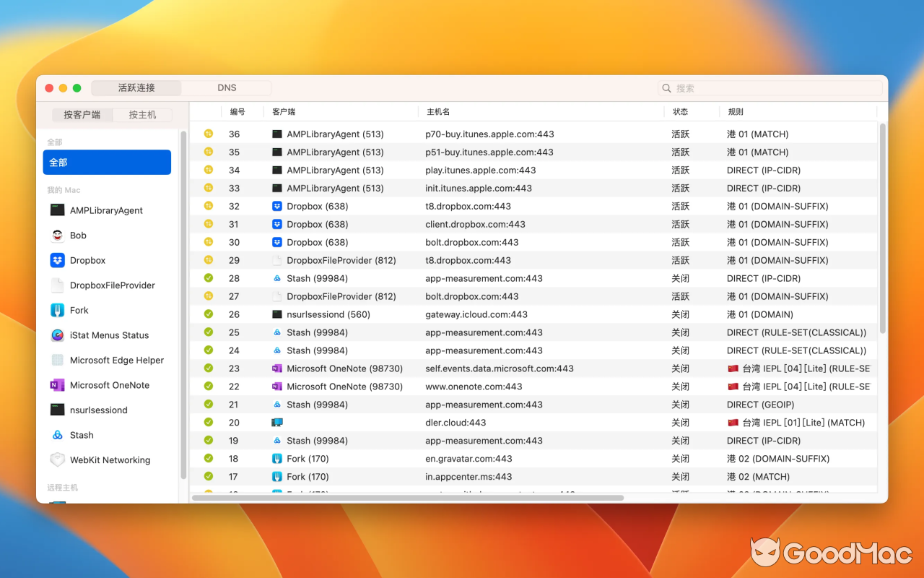Viewport: 924px width, 578px height.
Task: Click the Microsoft Edge Helper icon
Action: (60, 360)
